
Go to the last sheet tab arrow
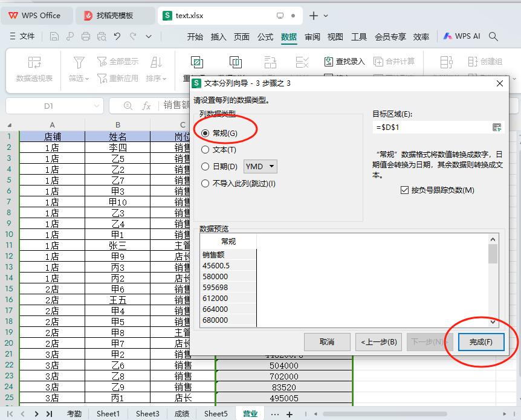pyautogui.click(x=49, y=414)
